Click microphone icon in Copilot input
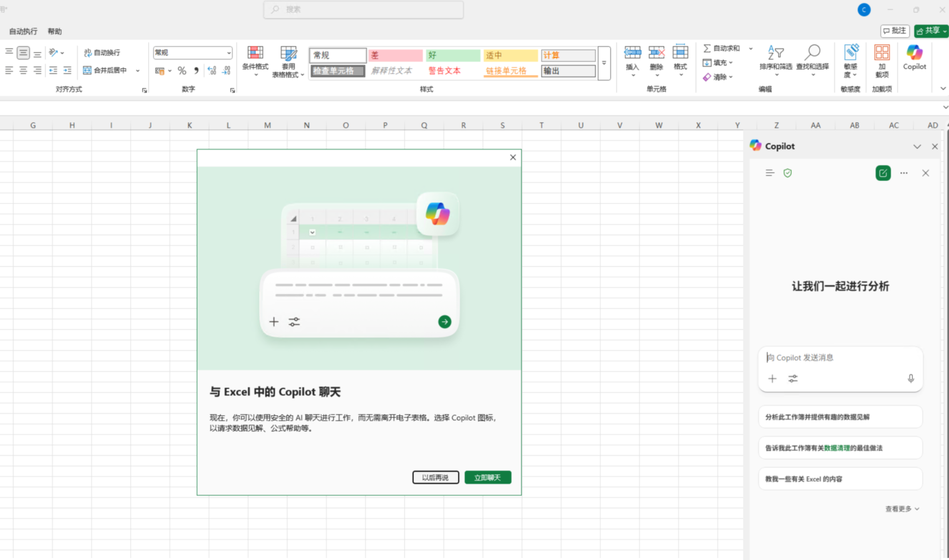The height and width of the screenshot is (560, 949). pos(910,378)
